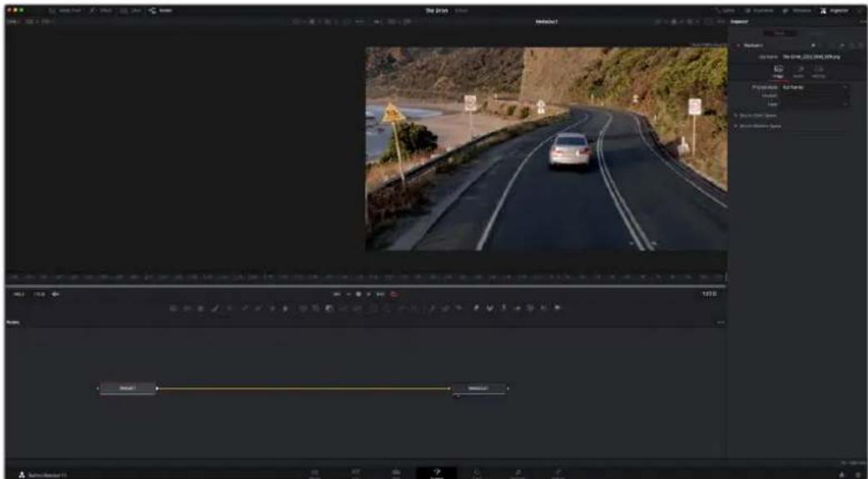Add a pEmitter particle node
The width and height of the screenshot is (868, 479).
coord(431,308)
